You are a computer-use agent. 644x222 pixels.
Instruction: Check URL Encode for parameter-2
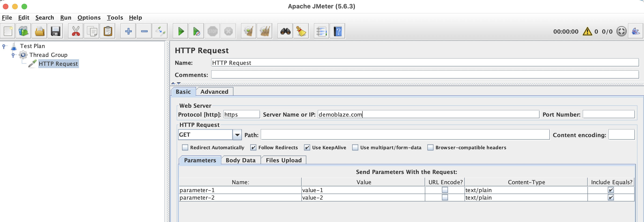point(445,198)
